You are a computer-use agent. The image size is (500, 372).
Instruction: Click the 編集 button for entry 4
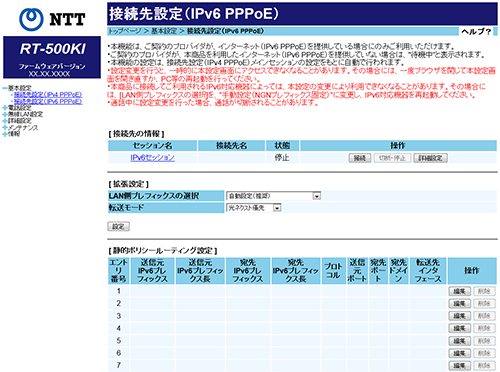point(459,328)
